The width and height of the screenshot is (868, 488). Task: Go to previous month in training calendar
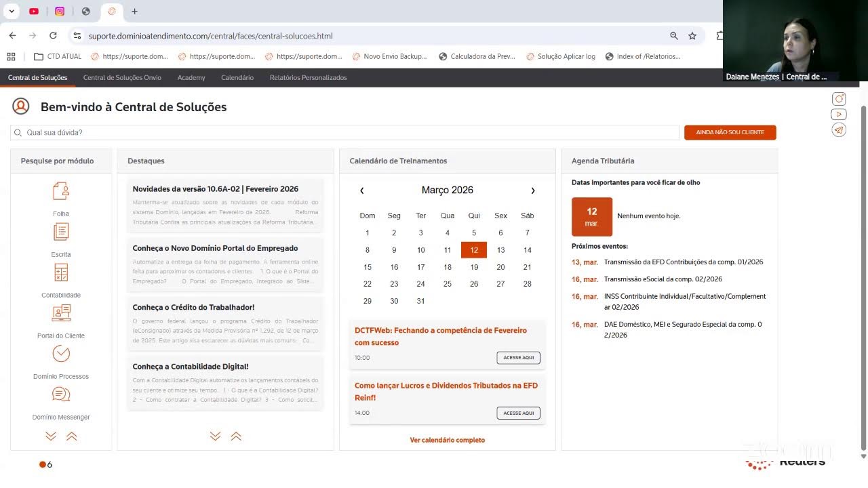pos(362,190)
